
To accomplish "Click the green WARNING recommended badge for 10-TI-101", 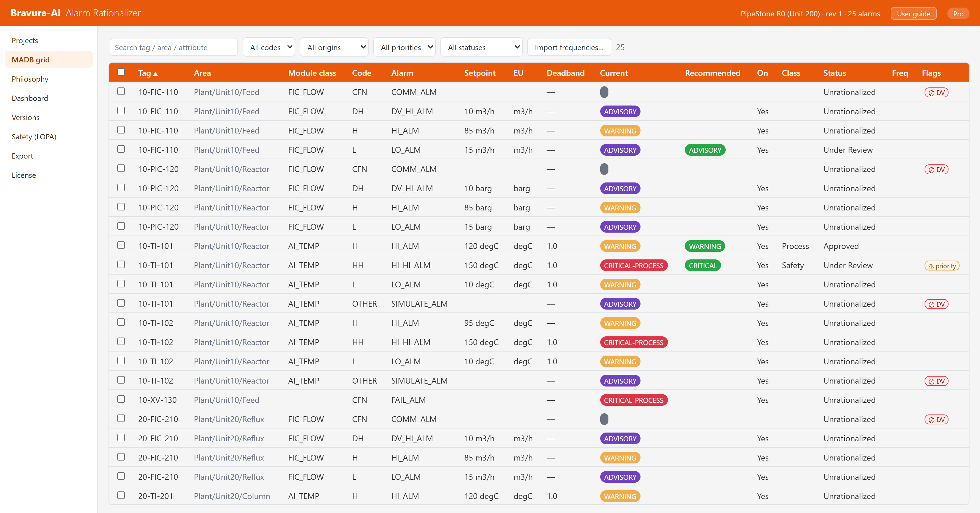I will pos(705,246).
